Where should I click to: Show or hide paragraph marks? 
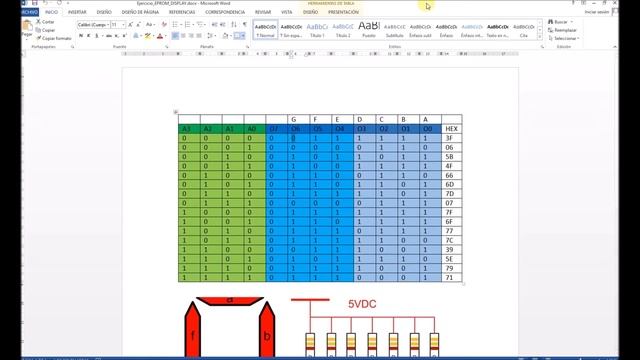pyautogui.click(x=245, y=25)
